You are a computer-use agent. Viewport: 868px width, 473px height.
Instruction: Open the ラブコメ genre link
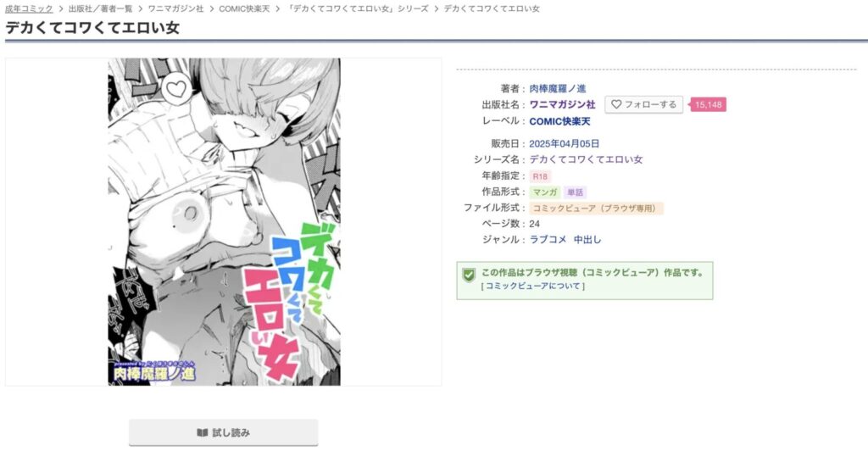(548, 240)
